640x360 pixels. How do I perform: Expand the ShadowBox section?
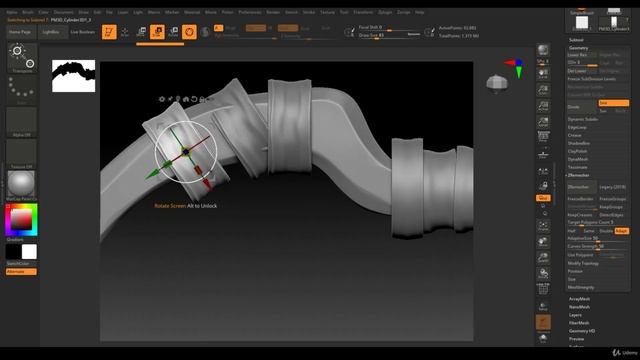point(579,143)
